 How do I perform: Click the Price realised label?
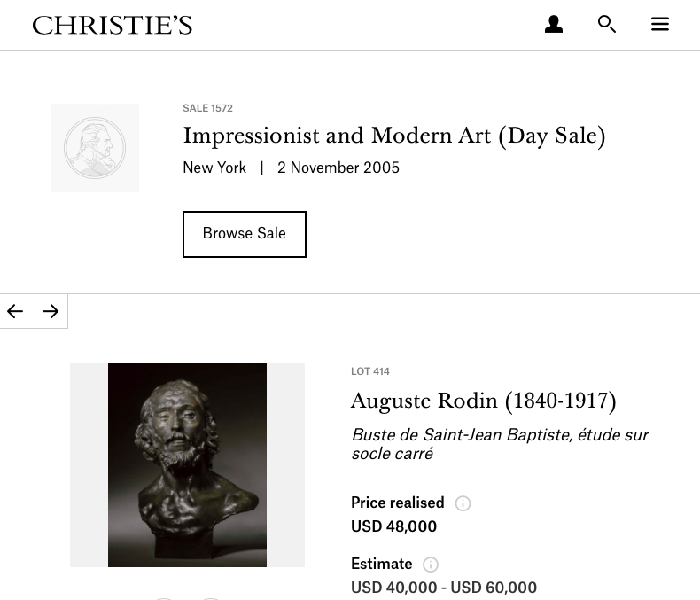397,503
